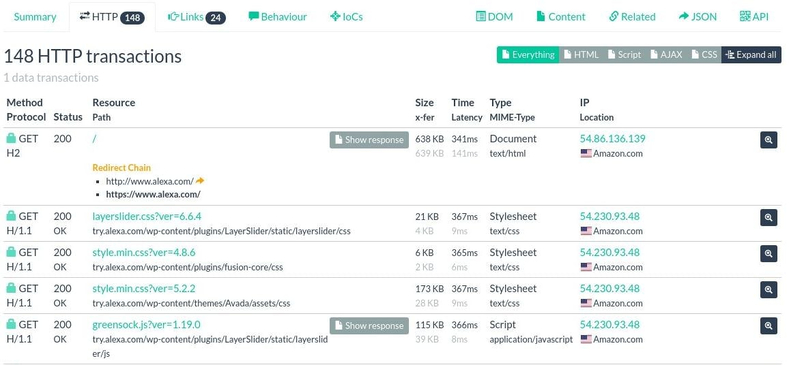Click the lock icon on layerslider.css row
This screenshot has height=365, width=789.
coord(11,216)
